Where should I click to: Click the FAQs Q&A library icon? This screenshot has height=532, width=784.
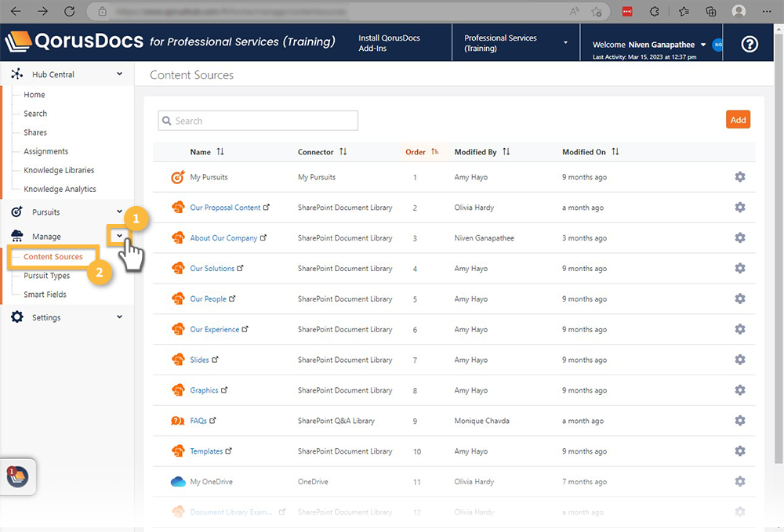177,421
